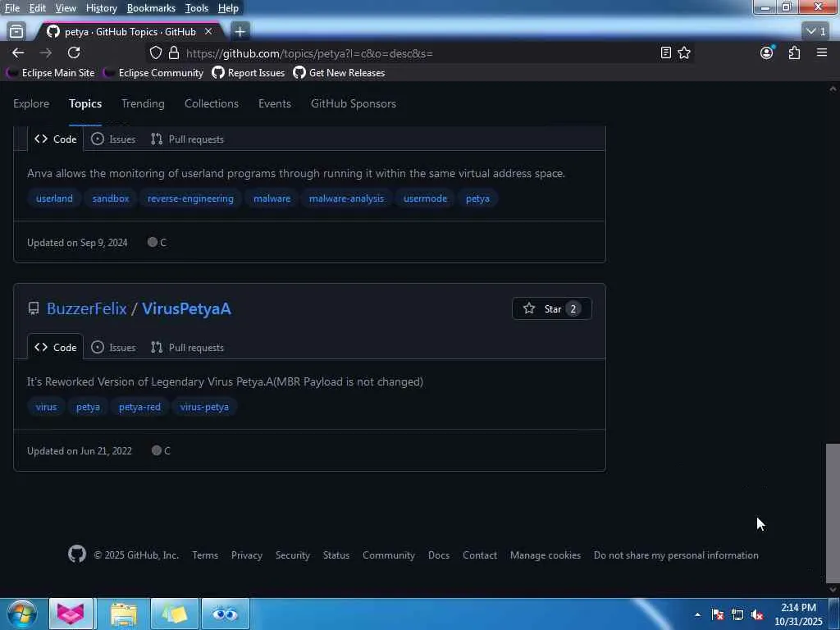840x630 pixels.
Task: Toggle reader view icon in address bar
Action: pos(665,52)
